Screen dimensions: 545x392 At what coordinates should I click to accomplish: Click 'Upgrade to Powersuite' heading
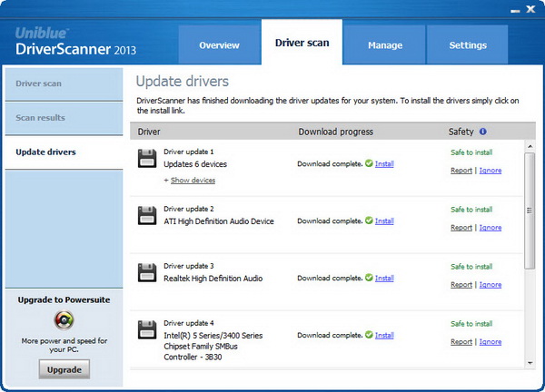64,299
